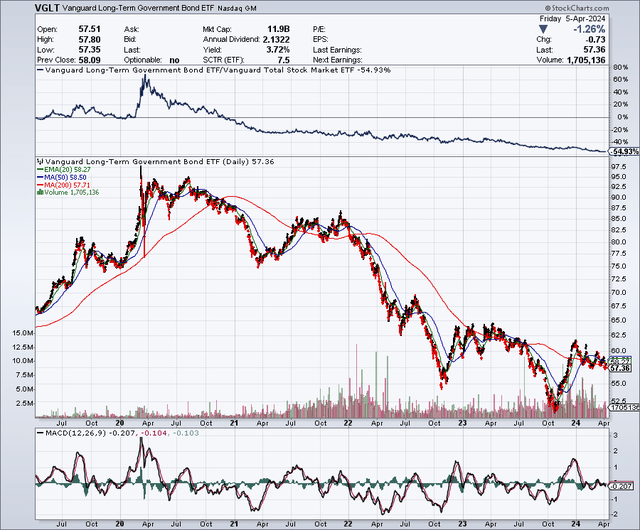Click the 52.5 price axis label

pos(619,401)
